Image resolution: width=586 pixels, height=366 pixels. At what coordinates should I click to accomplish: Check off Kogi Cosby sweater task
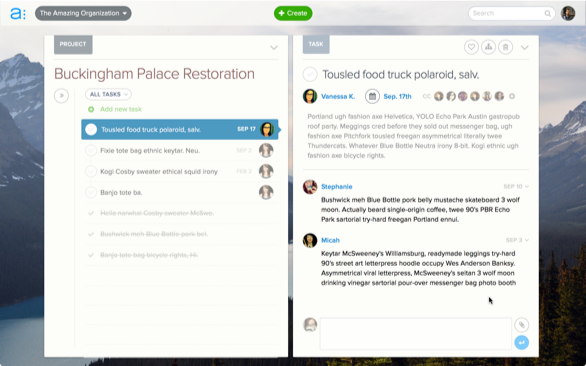91,171
